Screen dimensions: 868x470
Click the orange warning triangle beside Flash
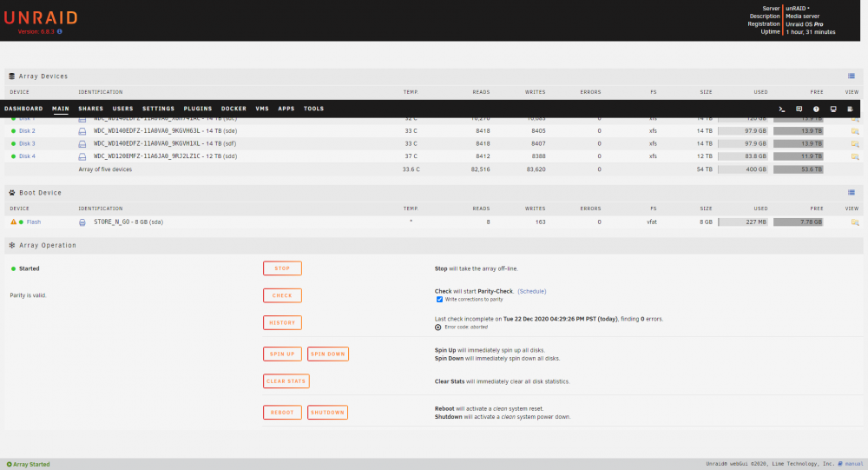point(13,222)
